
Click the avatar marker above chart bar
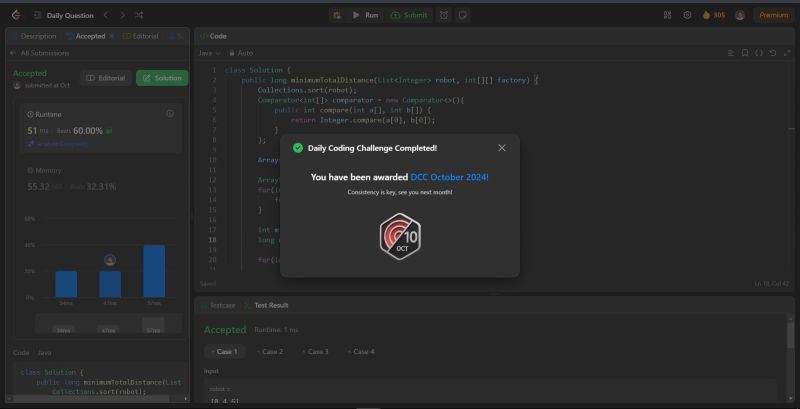pyautogui.click(x=110, y=261)
